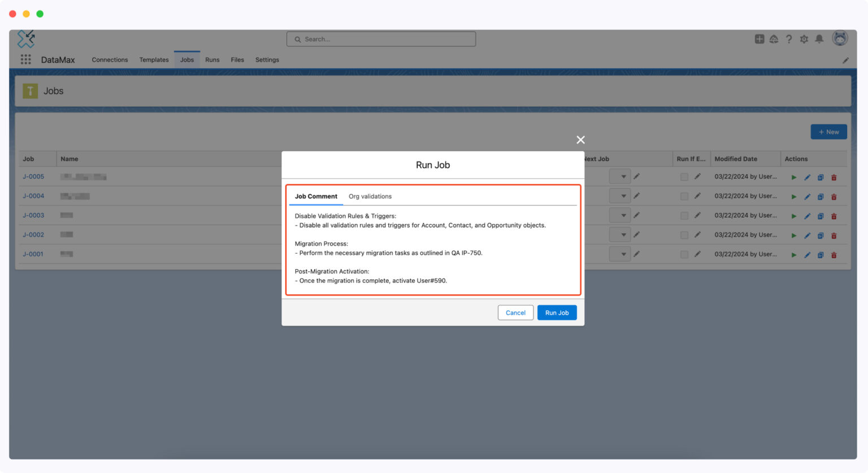Check the Run If E checkbox for J-0005

(684, 176)
